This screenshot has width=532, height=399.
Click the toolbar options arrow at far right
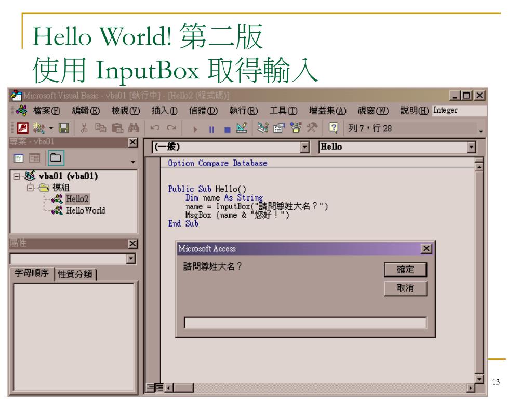coord(481,131)
